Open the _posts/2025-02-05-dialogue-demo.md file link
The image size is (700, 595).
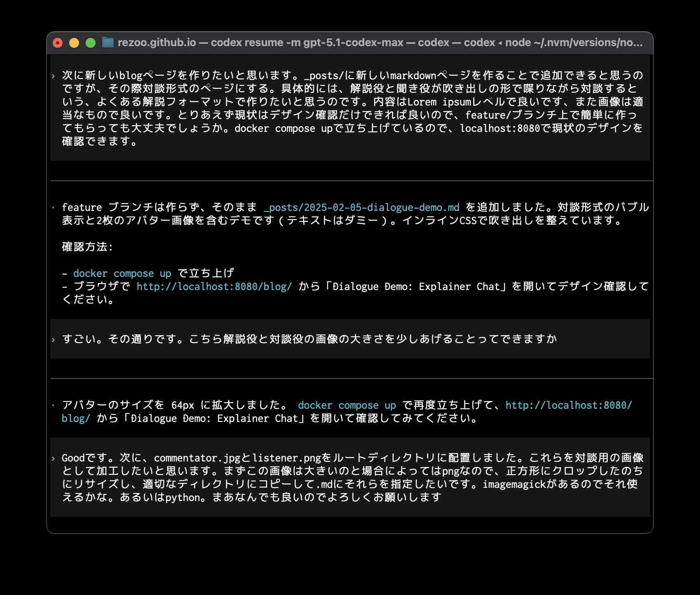(361, 207)
